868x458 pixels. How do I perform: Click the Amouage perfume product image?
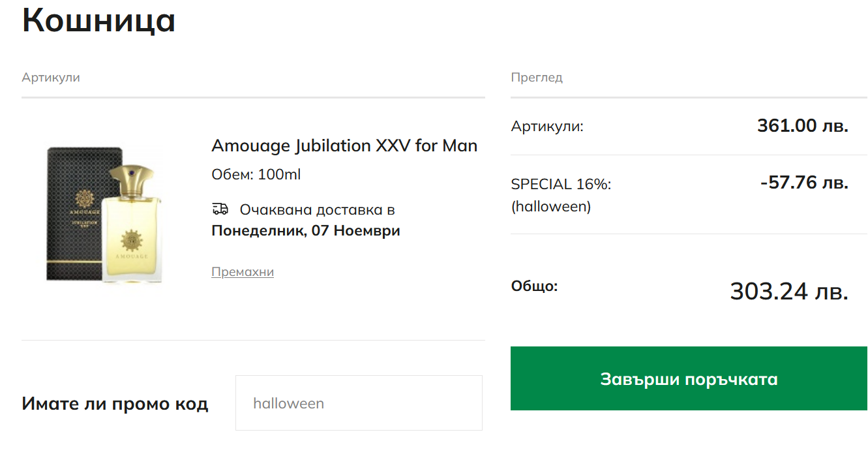[x=104, y=214]
